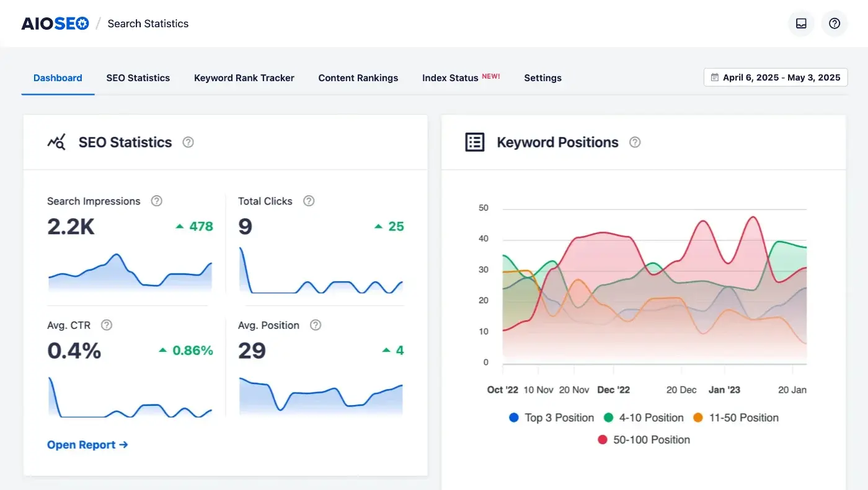
Task: Click help icon next to SEO Statistics heading
Action: coord(188,142)
